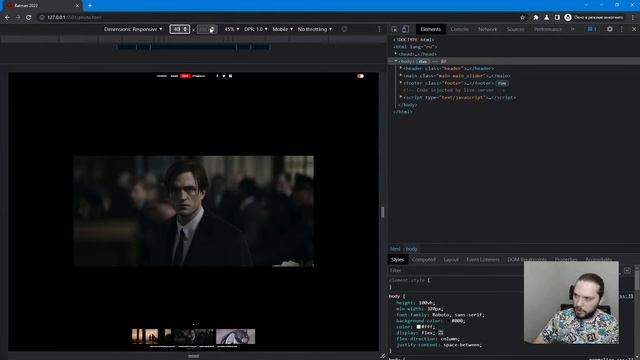Viewport: 640px width, 360px height.
Task: Click the browser back arrow
Action: [7, 18]
